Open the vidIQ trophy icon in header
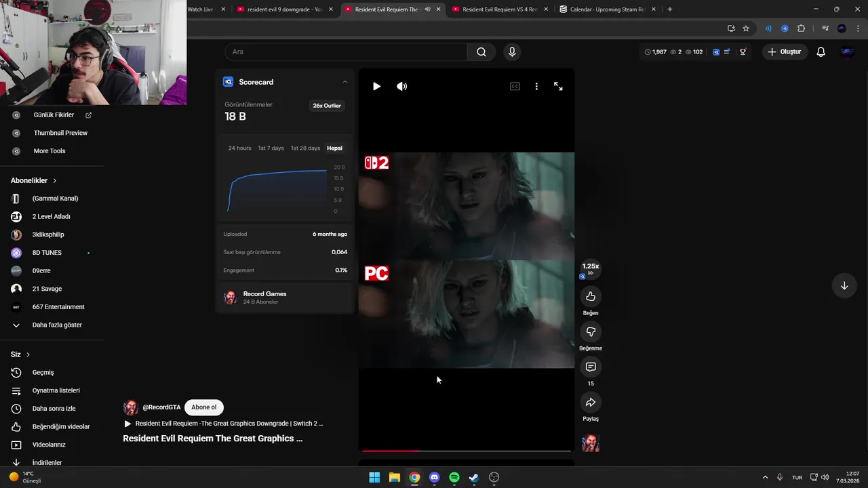The height and width of the screenshot is (488, 868). click(x=743, y=52)
